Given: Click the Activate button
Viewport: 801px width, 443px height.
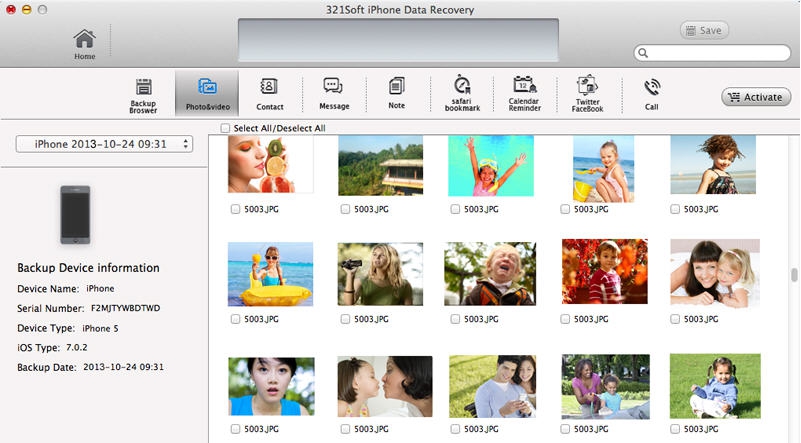Looking at the screenshot, I should tap(756, 97).
